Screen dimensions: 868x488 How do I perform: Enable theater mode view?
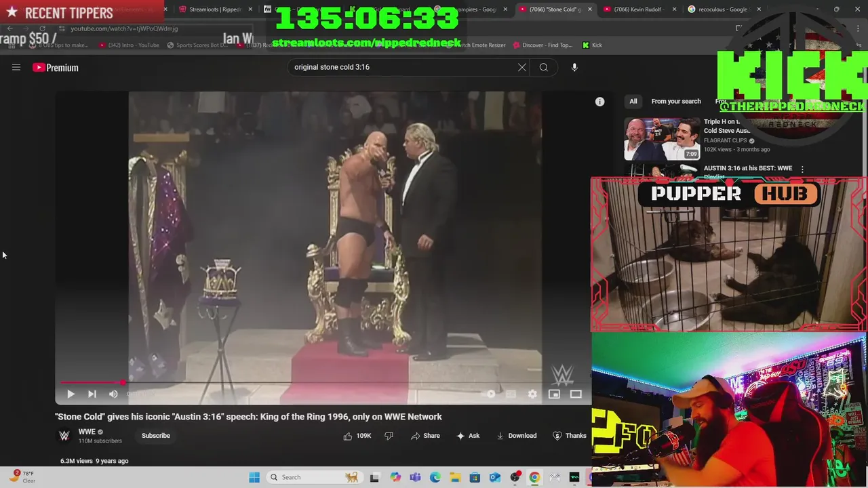[x=576, y=394]
